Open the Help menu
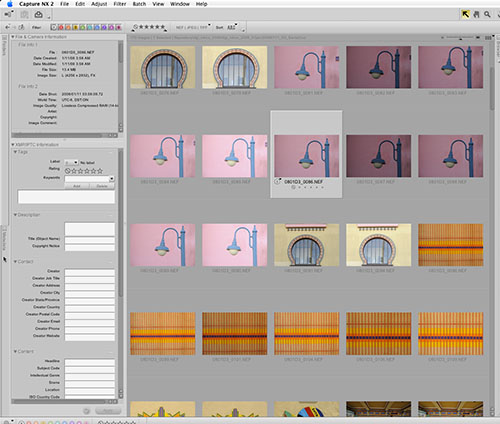500x424 pixels. point(201,4)
